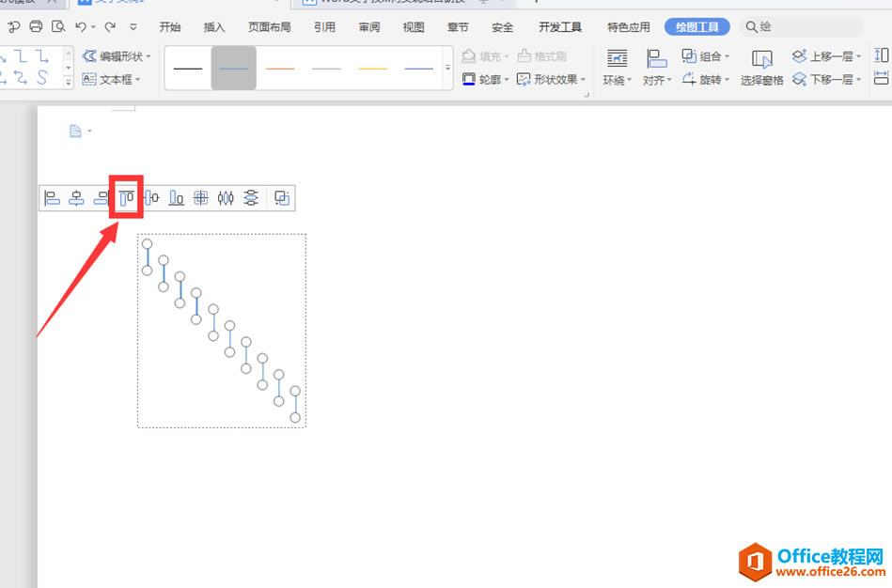This screenshot has width=892, height=588.
Task: Open the 轮廓 outline dropdown
Action: [485, 79]
